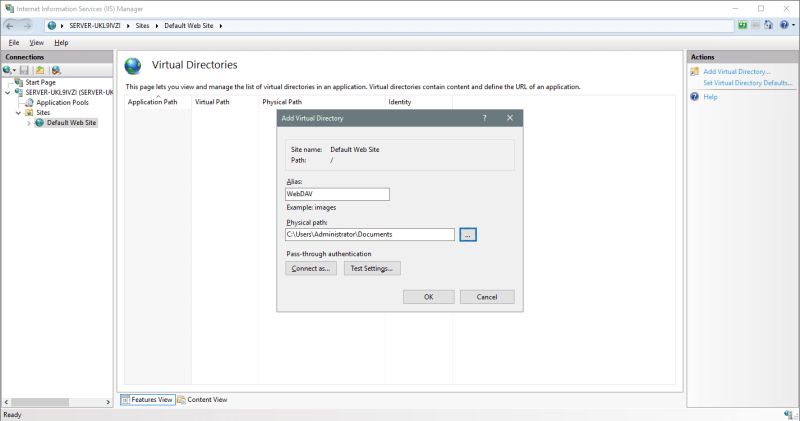Click the Physical path input field

point(370,235)
